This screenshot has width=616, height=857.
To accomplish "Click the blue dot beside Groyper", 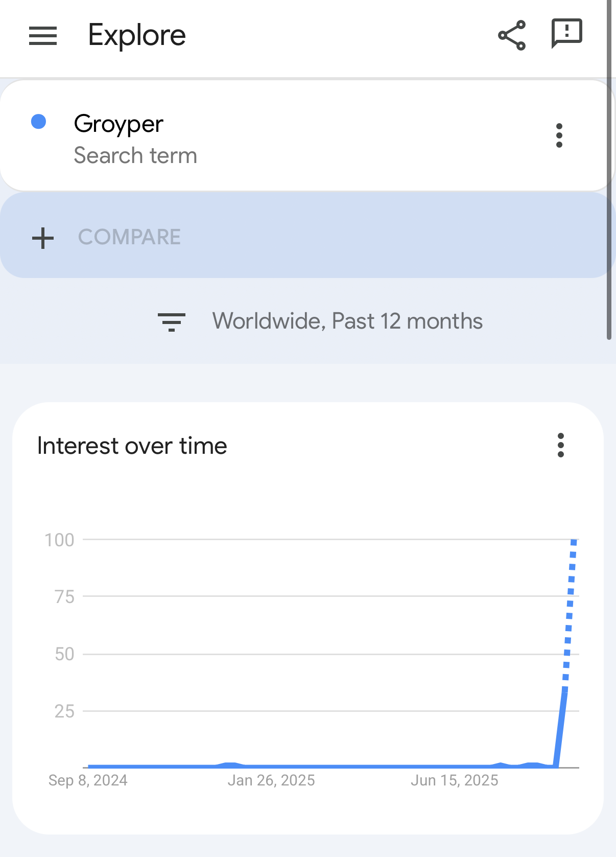I will click(x=39, y=122).
